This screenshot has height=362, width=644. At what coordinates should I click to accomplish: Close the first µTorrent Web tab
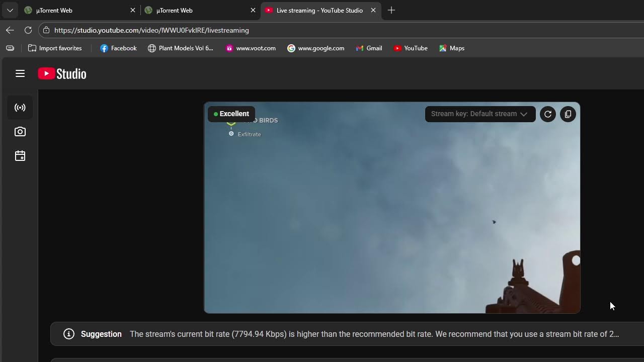point(133,10)
